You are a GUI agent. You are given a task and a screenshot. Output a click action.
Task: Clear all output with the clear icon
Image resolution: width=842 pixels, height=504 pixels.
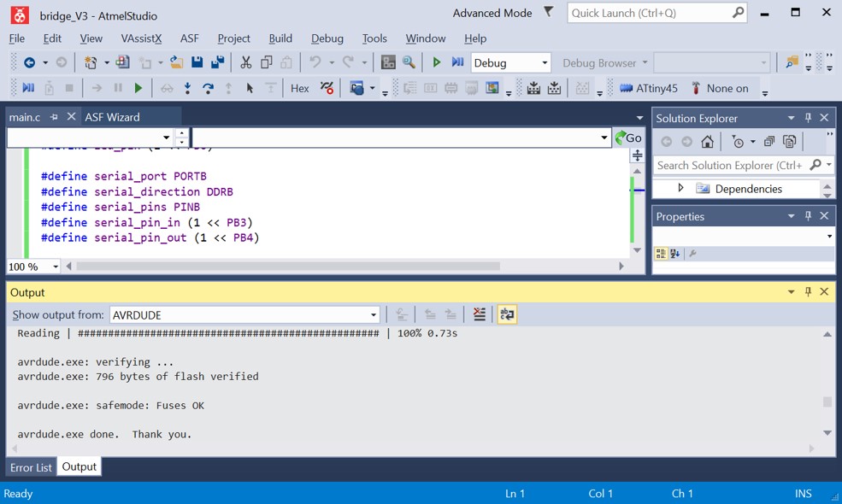pyautogui.click(x=480, y=314)
